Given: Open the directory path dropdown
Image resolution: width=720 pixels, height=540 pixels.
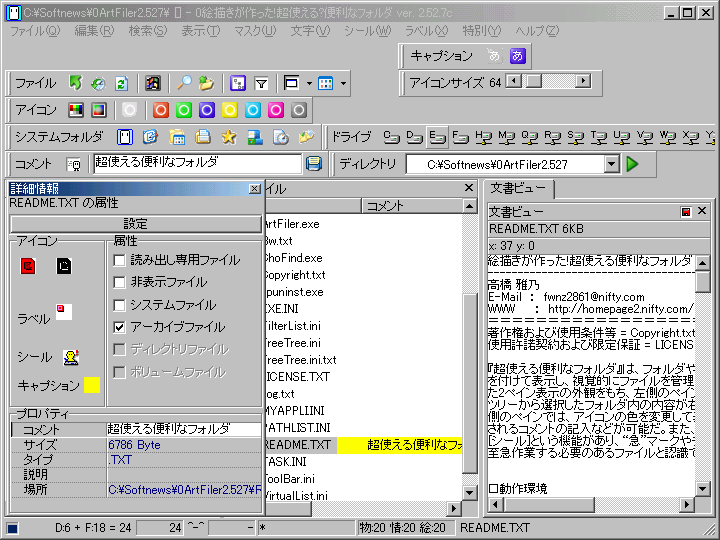Looking at the screenshot, I should tap(611, 164).
